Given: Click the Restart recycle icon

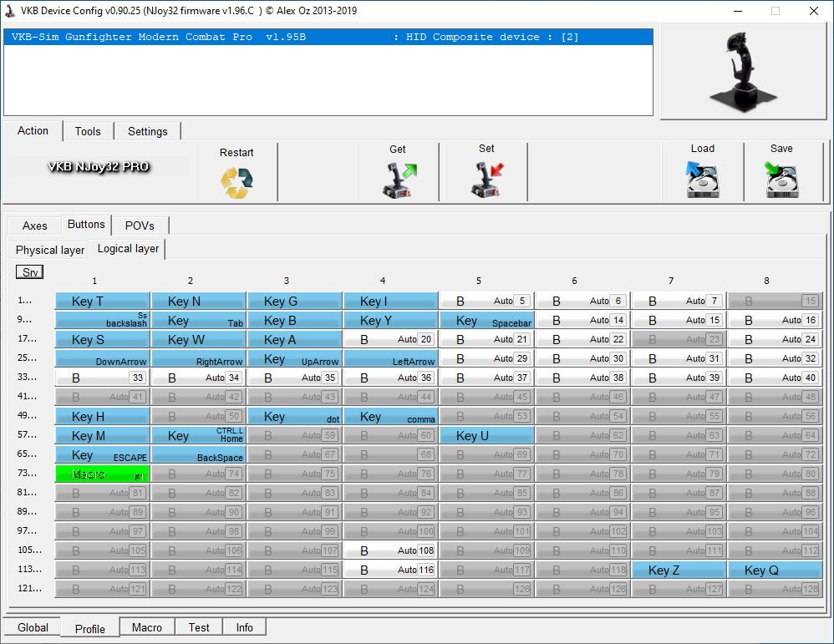Looking at the screenshot, I should tap(236, 182).
